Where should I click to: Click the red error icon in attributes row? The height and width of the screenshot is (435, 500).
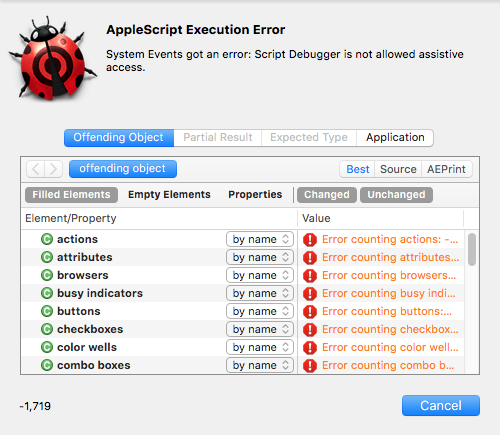[310, 257]
